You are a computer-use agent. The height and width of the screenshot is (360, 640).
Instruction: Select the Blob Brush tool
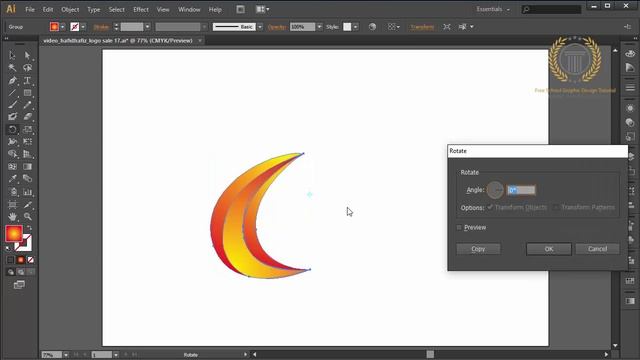tap(12, 117)
